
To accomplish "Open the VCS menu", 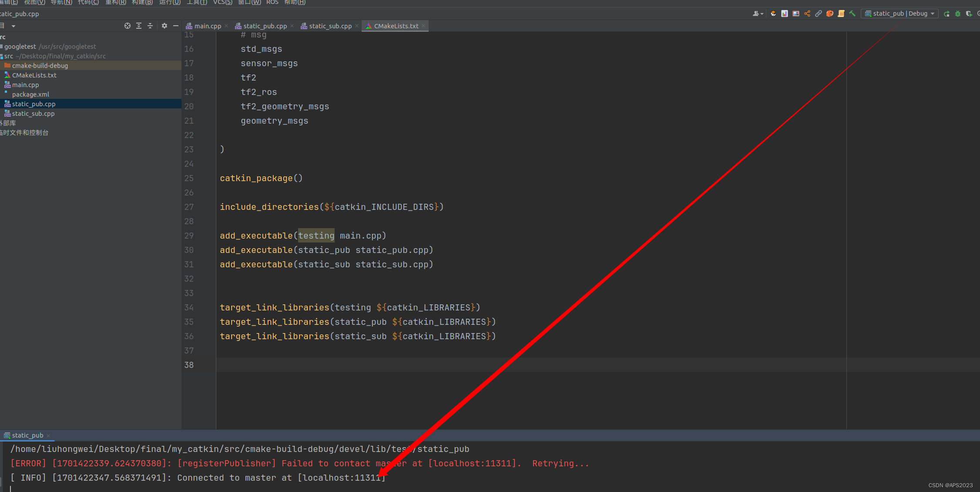I will 222,2.
